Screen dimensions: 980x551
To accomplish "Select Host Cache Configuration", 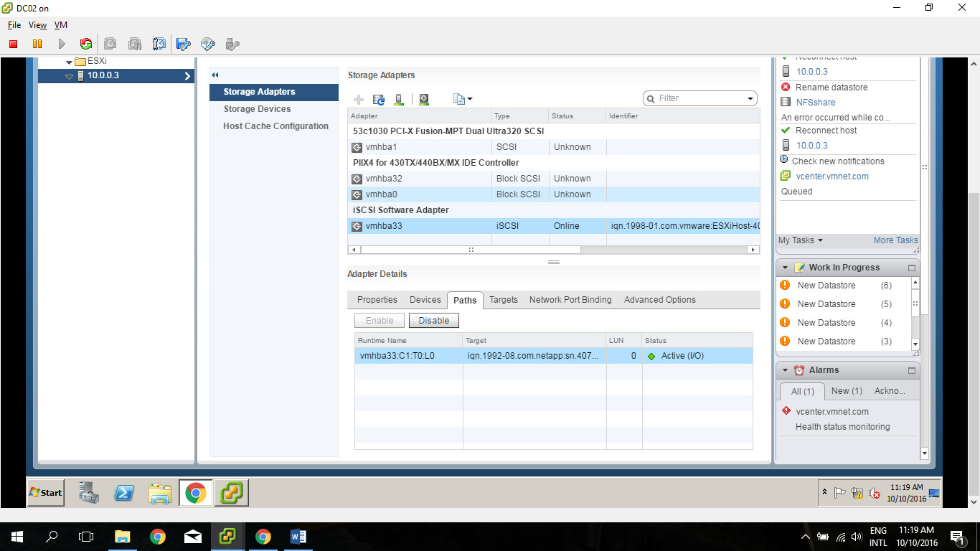I will pyautogui.click(x=274, y=126).
